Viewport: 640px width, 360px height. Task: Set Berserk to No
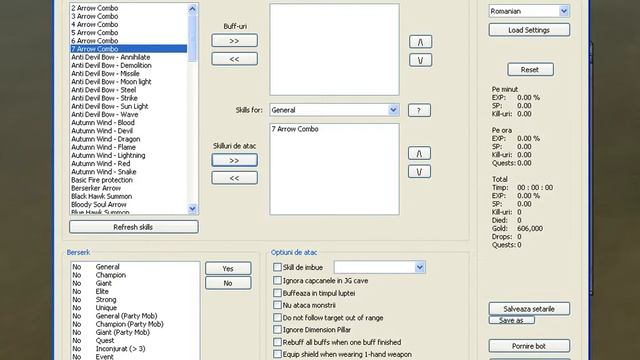(228, 283)
